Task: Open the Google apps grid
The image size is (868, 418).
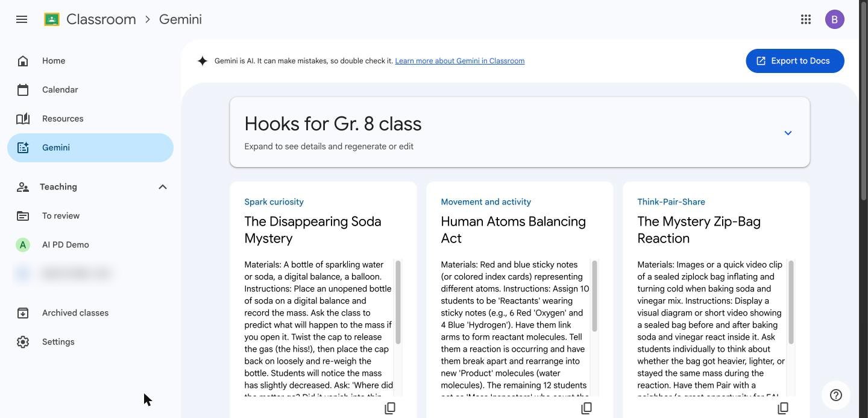Action: click(806, 19)
